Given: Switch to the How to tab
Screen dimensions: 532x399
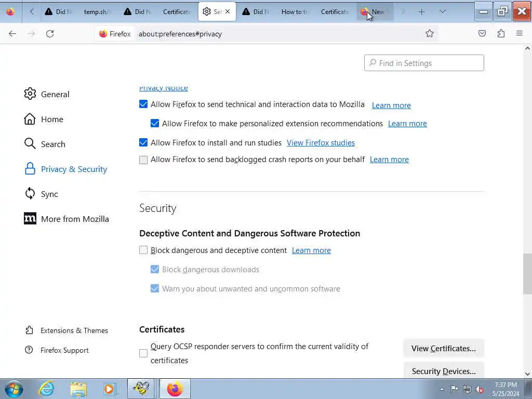Looking at the screenshot, I should coord(295,12).
